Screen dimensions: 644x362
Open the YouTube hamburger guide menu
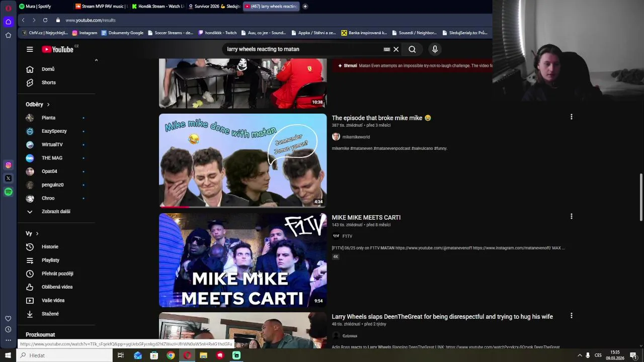pyautogui.click(x=30, y=49)
